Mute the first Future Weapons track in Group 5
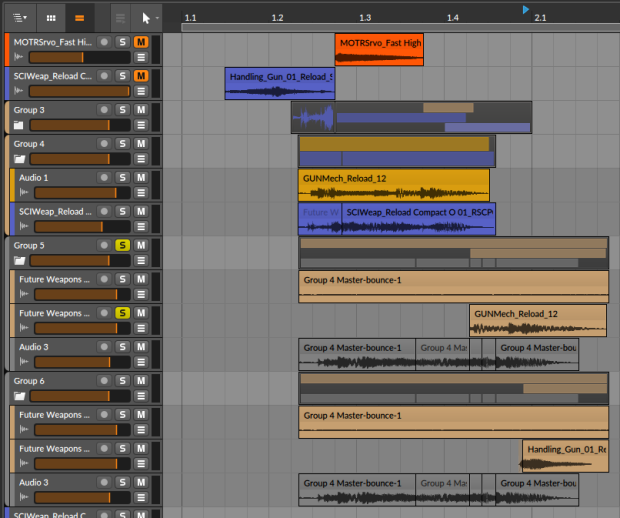 click(141, 279)
